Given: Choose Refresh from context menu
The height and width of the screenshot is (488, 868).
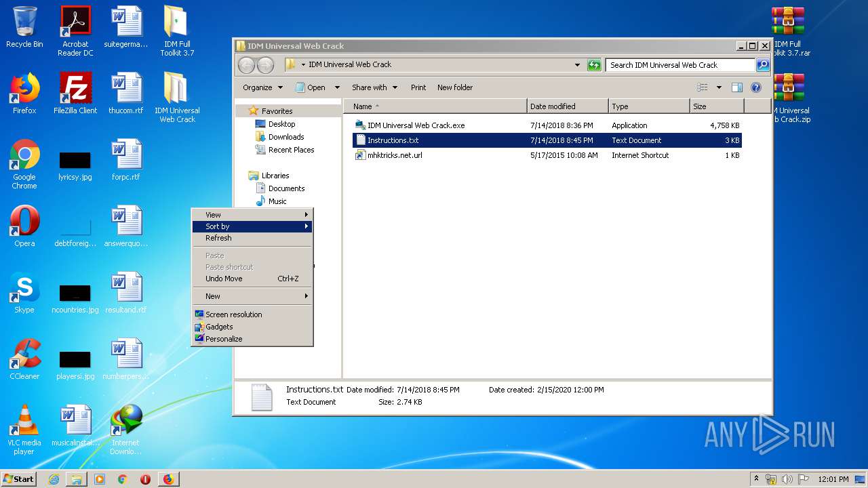Looking at the screenshot, I should [252, 238].
